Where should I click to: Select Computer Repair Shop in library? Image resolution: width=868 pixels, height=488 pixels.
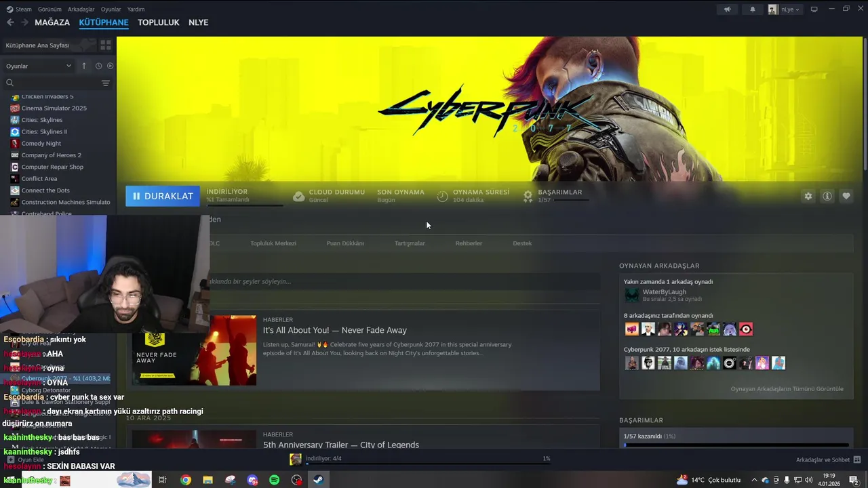[x=52, y=167]
